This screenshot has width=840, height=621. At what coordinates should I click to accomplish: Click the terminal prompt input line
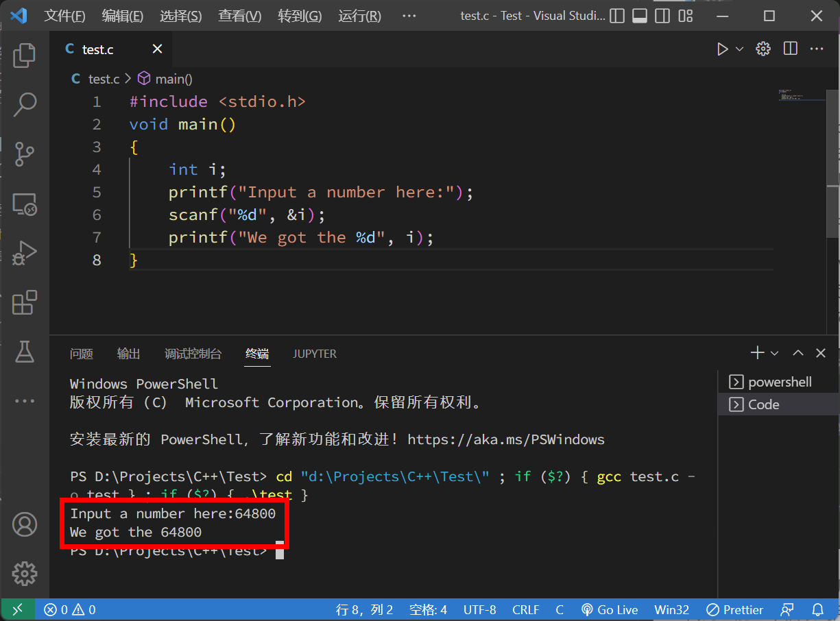[x=177, y=551]
